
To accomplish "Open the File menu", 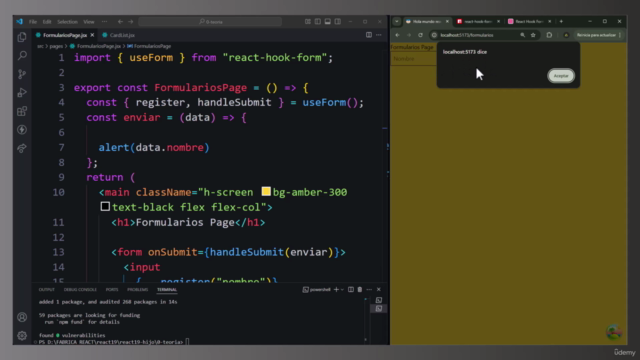I will tap(33, 22).
